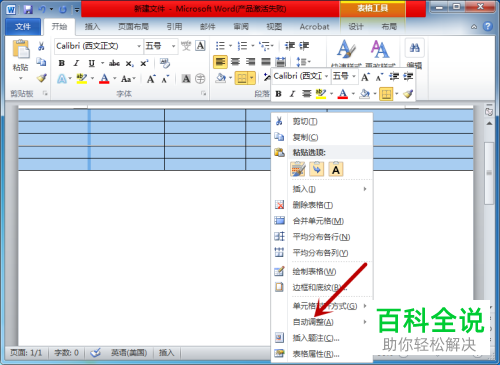Select 合并单元格(M) menu entry
This screenshot has height=365, width=500.
[322, 221]
